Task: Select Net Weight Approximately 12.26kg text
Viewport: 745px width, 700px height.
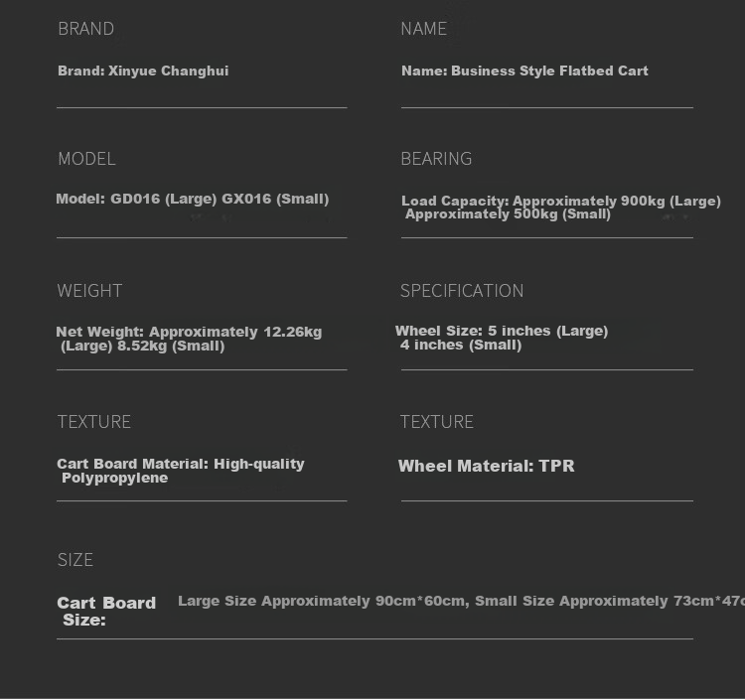Action: click(189, 332)
